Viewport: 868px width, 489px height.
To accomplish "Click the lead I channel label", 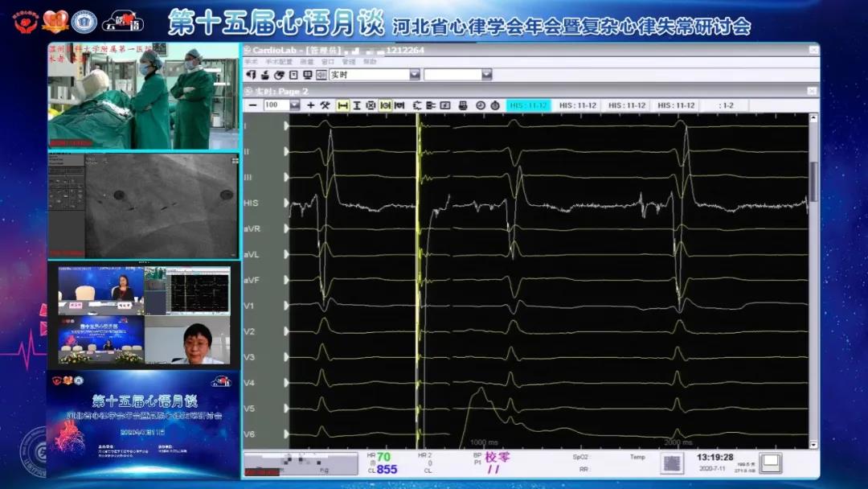I will pos(246,125).
